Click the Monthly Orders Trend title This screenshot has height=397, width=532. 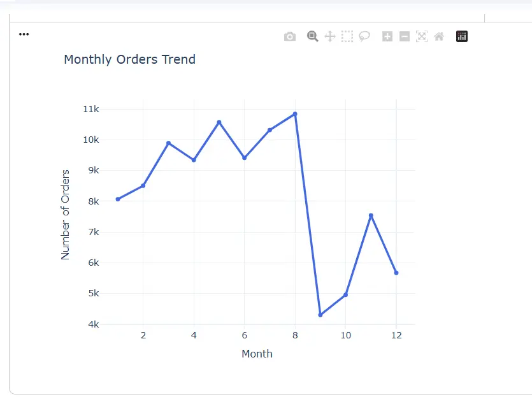[x=129, y=60]
